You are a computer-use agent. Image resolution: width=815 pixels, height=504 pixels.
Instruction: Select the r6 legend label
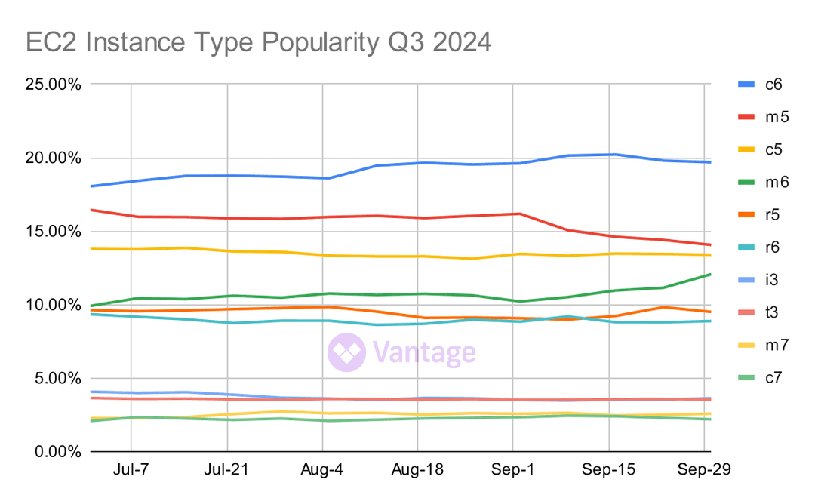point(773,247)
